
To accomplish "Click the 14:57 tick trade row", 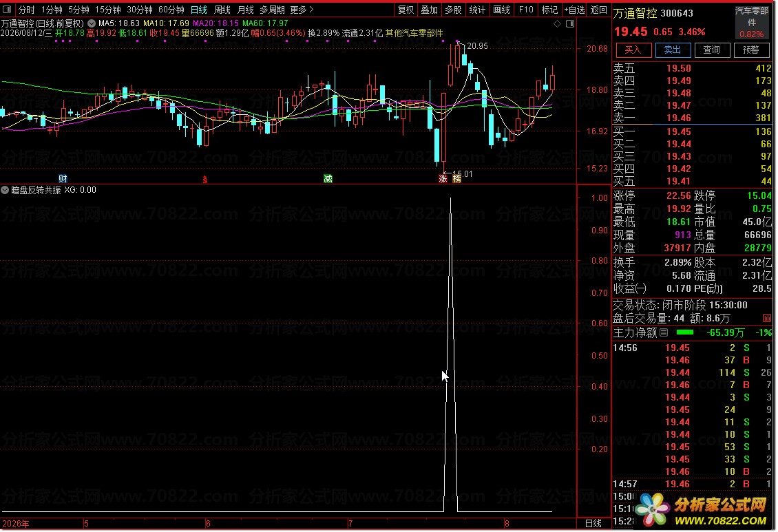I will click(x=693, y=485).
